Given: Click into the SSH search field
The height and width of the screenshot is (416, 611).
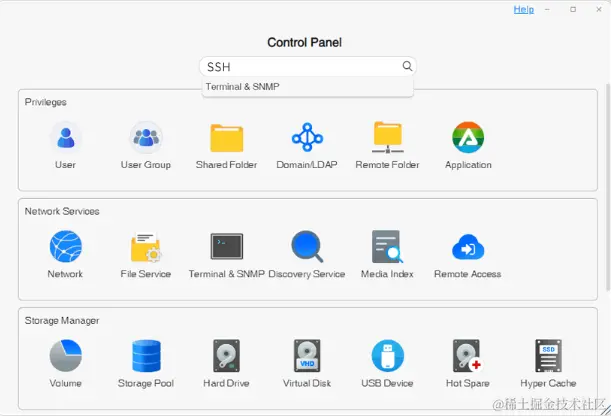Looking at the screenshot, I should coord(307,67).
